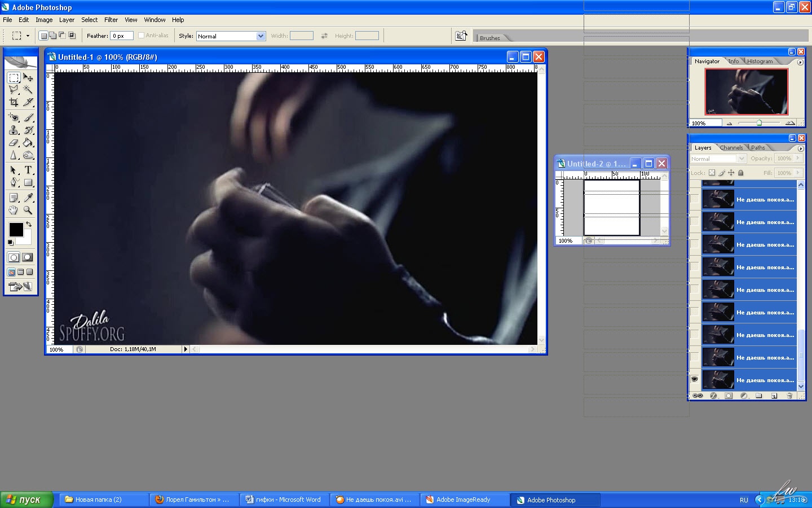Image resolution: width=812 pixels, height=508 pixels.
Task: Pick the Polygonal Lasso tool
Action: click(14, 90)
